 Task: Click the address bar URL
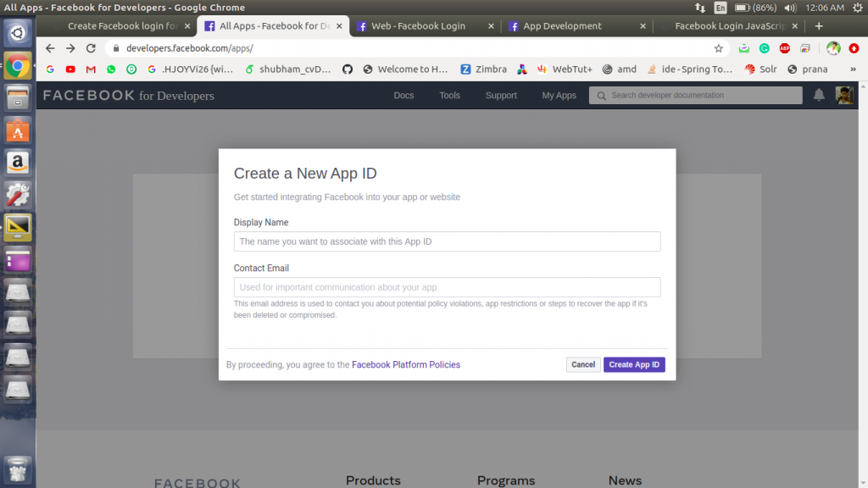pos(190,48)
